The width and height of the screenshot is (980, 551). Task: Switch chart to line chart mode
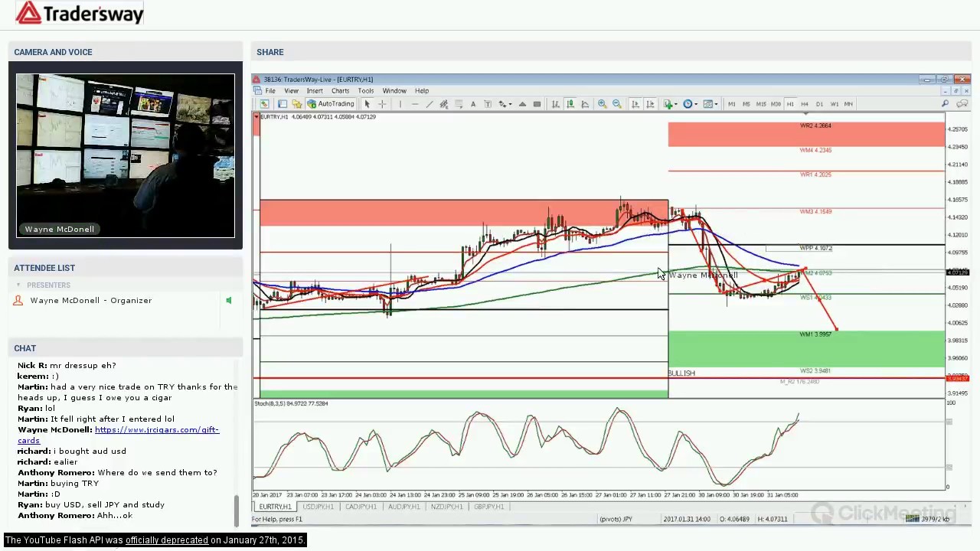coord(585,104)
